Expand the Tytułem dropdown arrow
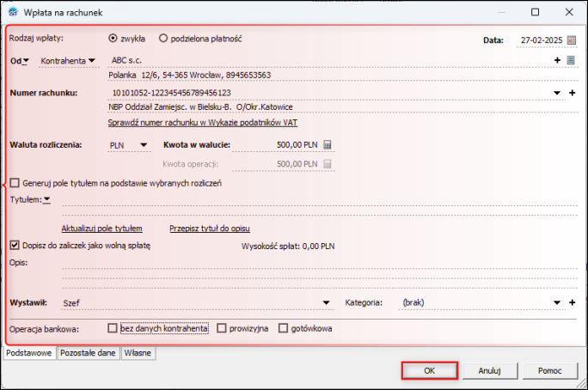588x390 pixels. point(46,199)
